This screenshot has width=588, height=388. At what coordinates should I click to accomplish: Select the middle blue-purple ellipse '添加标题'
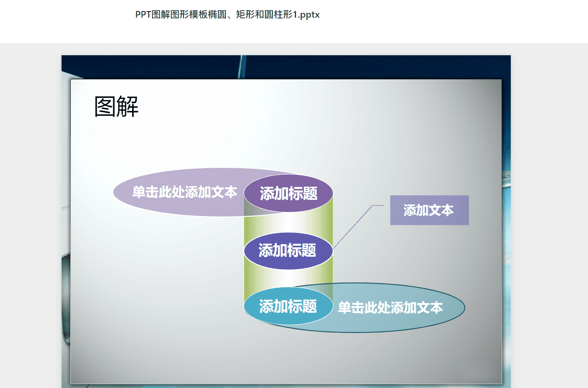pyautogui.click(x=288, y=251)
